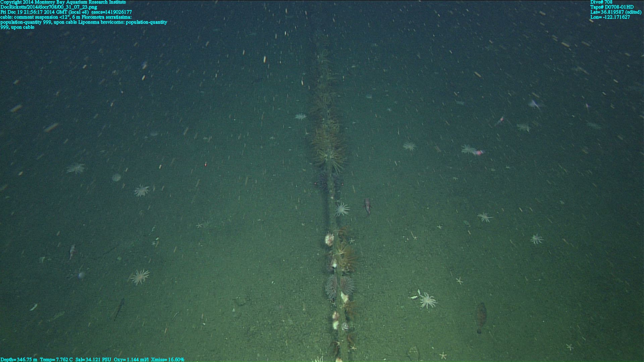This screenshot has height=362, width=644.
Task: Click the Florometra serratissima annotation text
Action: tap(107, 17)
